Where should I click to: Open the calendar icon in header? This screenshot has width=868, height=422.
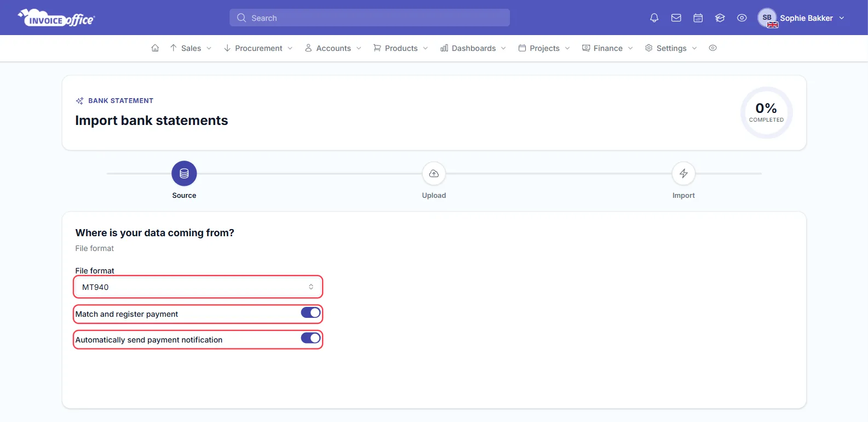pyautogui.click(x=698, y=18)
